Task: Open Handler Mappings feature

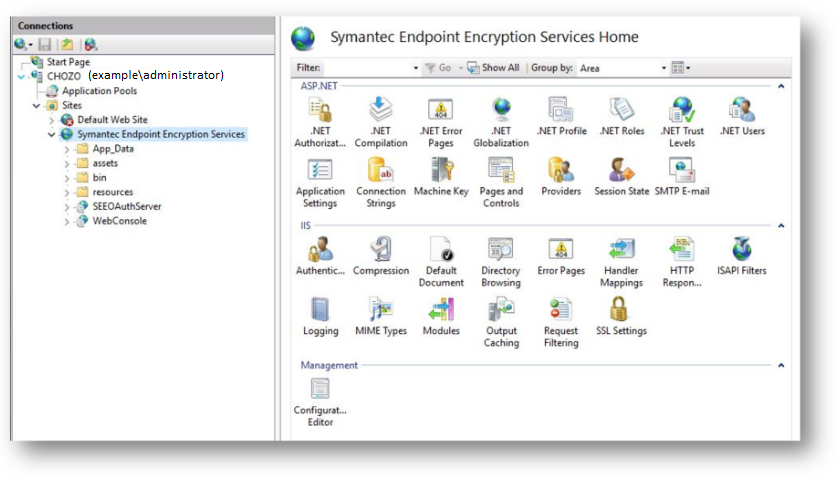Action: (x=621, y=262)
